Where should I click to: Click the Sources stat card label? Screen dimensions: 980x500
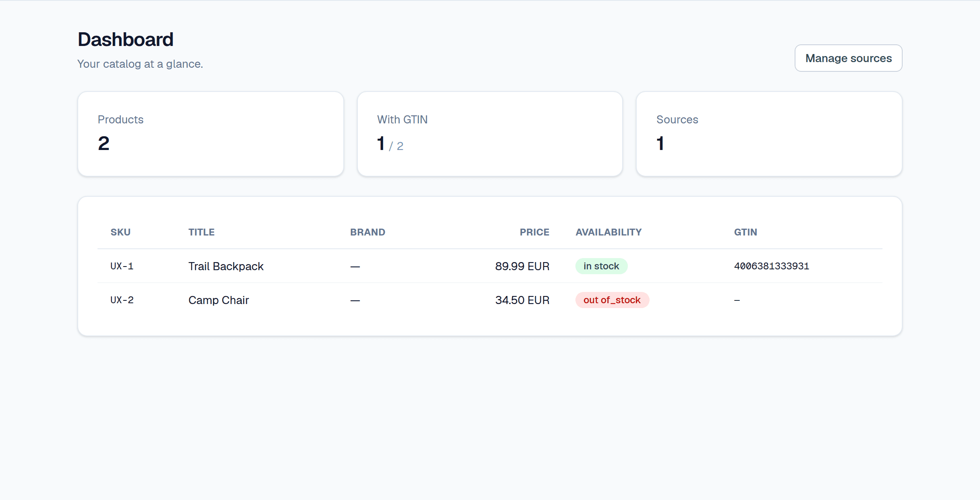[x=677, y=119]
